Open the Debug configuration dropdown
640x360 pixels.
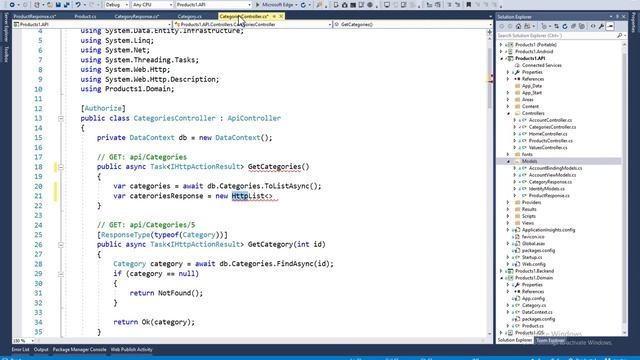coord(116,5)
